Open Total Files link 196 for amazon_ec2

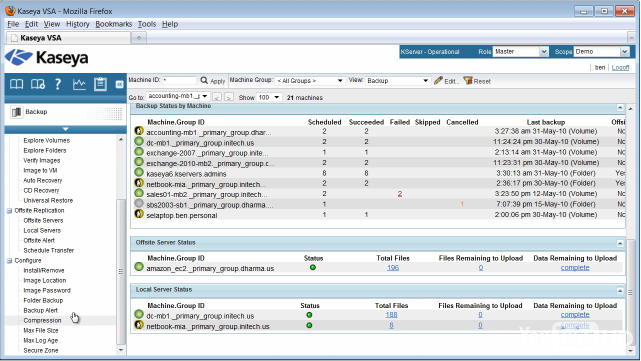393,268
